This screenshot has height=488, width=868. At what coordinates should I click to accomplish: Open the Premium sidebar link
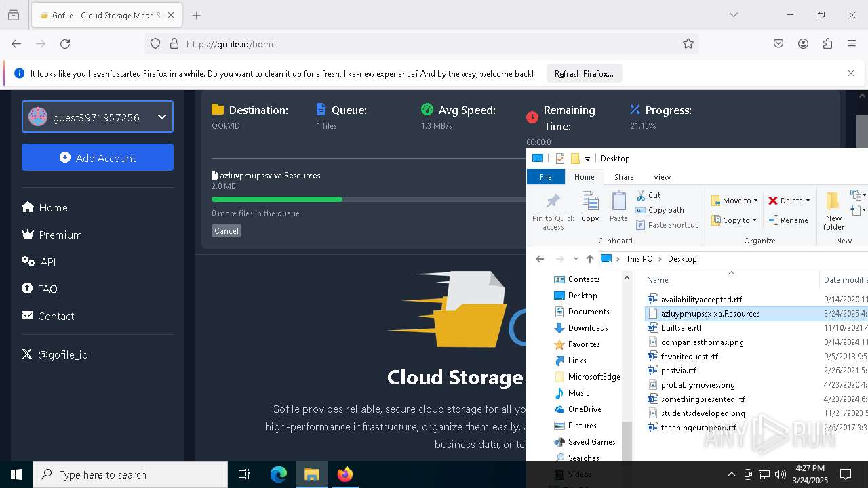(x=52, y=235)
